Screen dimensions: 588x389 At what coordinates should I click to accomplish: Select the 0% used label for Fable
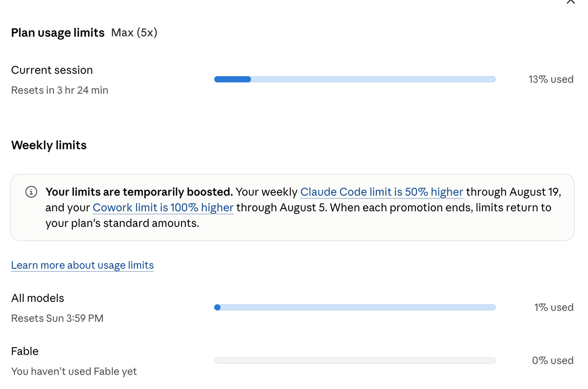pos(552,360)
